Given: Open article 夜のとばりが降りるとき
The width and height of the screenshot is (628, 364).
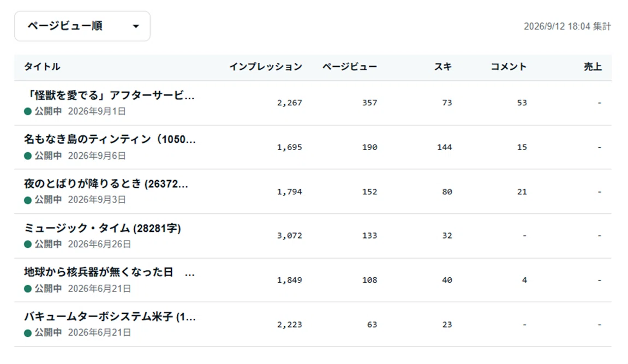Looking at the screenshot, I should [x=106, y=184].
